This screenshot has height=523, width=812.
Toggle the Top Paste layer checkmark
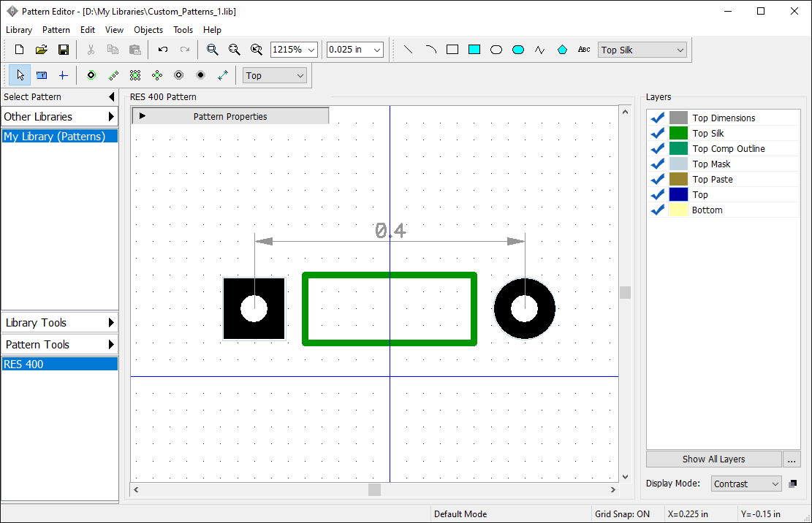pos(658,180)
